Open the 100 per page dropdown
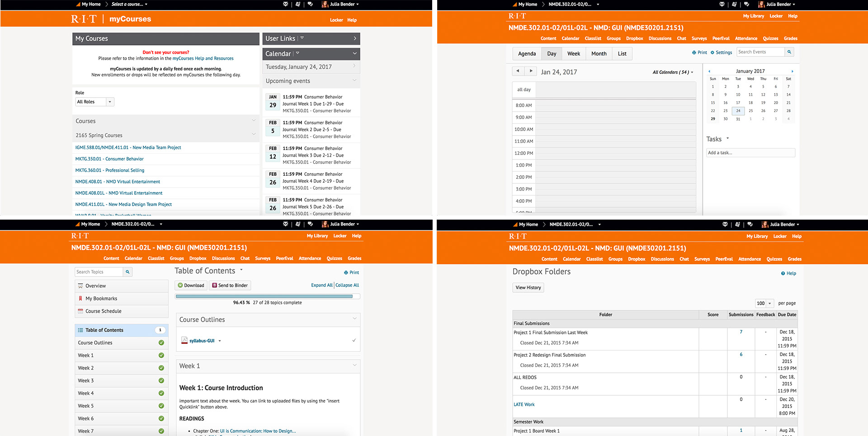 [x=764, y=303]
